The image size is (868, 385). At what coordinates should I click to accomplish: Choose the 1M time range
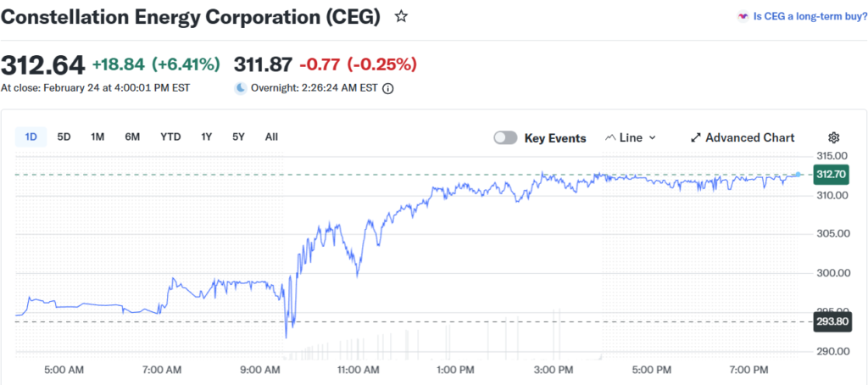(97, 137)
